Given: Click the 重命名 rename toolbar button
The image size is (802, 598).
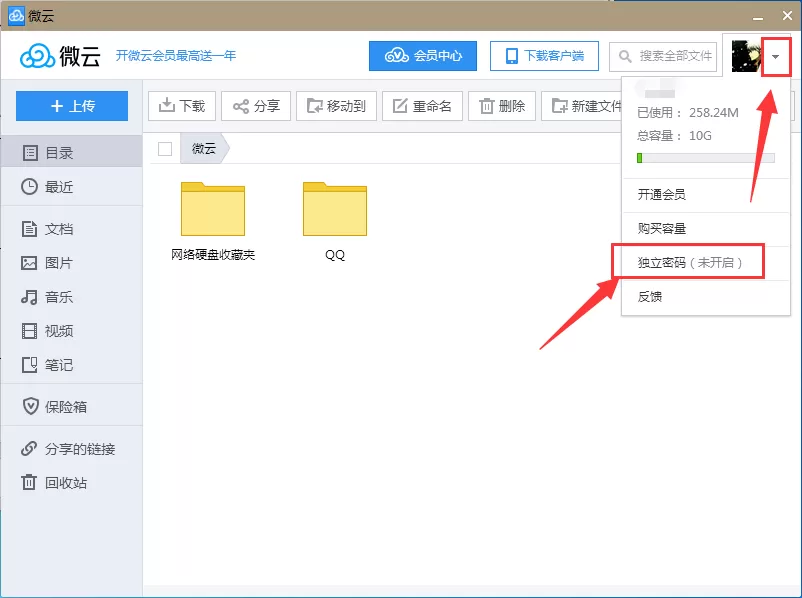Looking at the screenshot, I should pyautogui.click(x=422, y=106).
